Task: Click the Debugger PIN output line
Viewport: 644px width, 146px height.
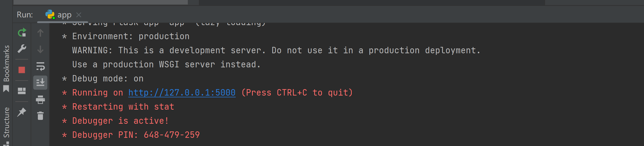Action: (131, 135)
